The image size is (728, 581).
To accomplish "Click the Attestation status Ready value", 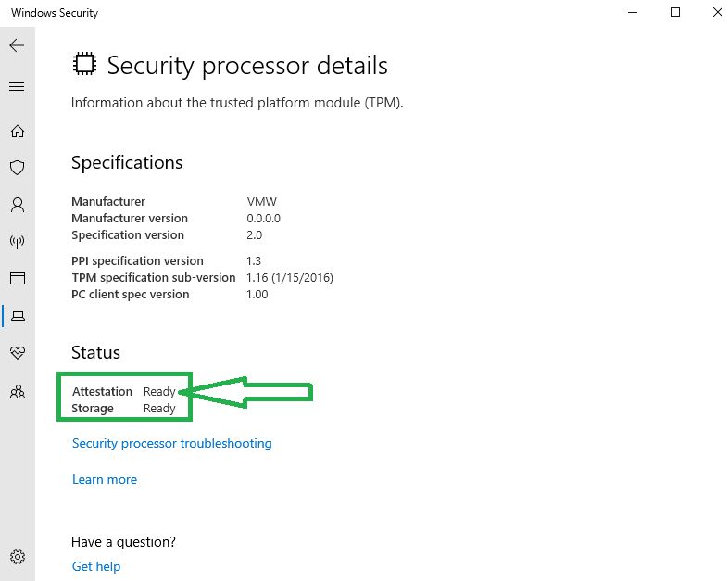I will (x=159, y=392).
